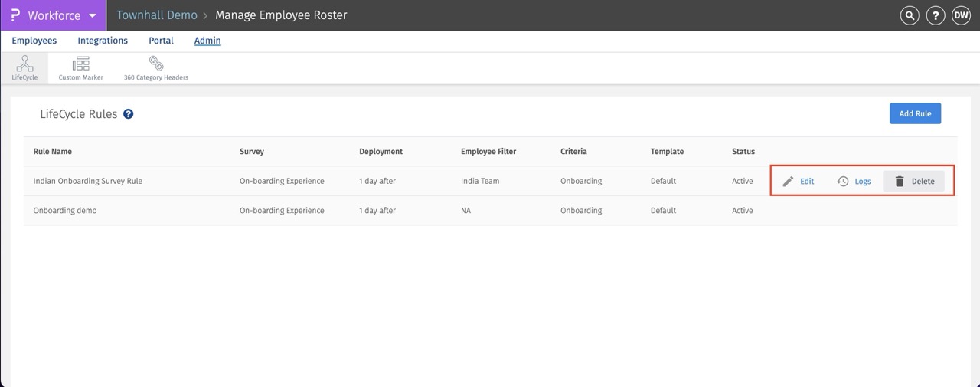The image size is (980, 387).
Task: Open the Integrations tab
Action: click(103, 41)
